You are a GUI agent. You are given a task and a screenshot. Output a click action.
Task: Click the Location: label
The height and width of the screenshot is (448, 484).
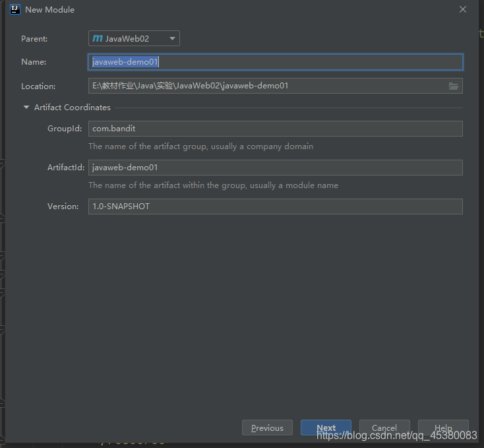click(38, 86)
